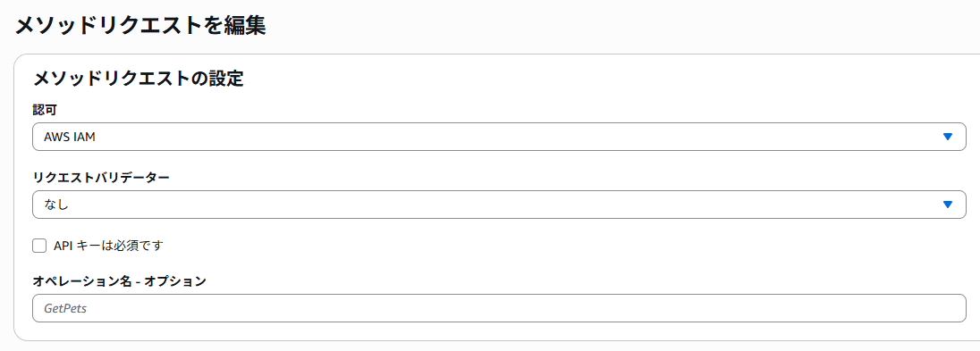Click the 認可 field label
Image resolution: width=980 pixels, height=351 pixels.
45,109
